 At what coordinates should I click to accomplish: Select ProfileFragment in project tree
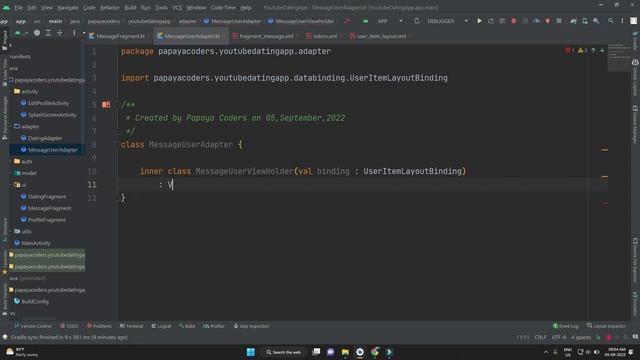[47, 220]
